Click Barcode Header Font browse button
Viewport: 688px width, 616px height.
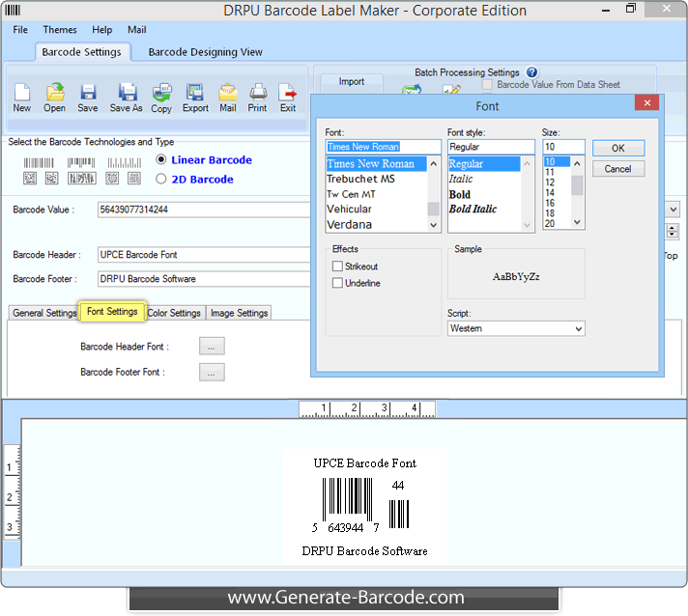[212, 346]
